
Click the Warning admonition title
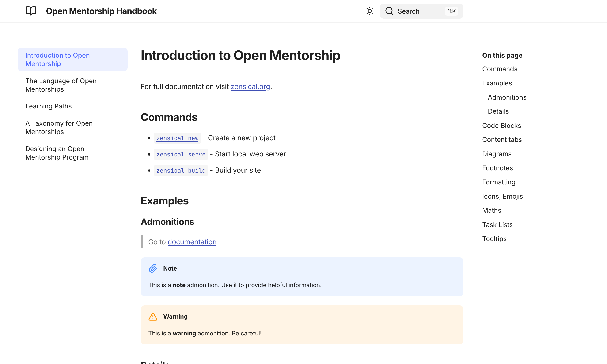click(175, 316)
